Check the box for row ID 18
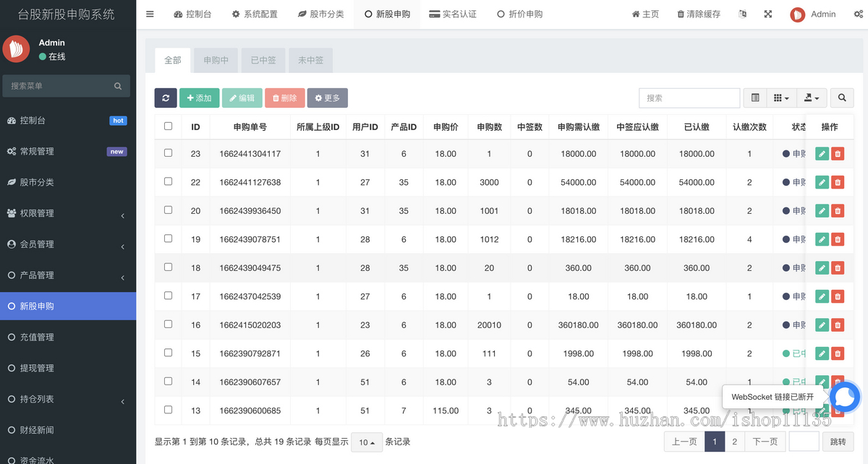 pyautogui.click(x=169, y=267)
